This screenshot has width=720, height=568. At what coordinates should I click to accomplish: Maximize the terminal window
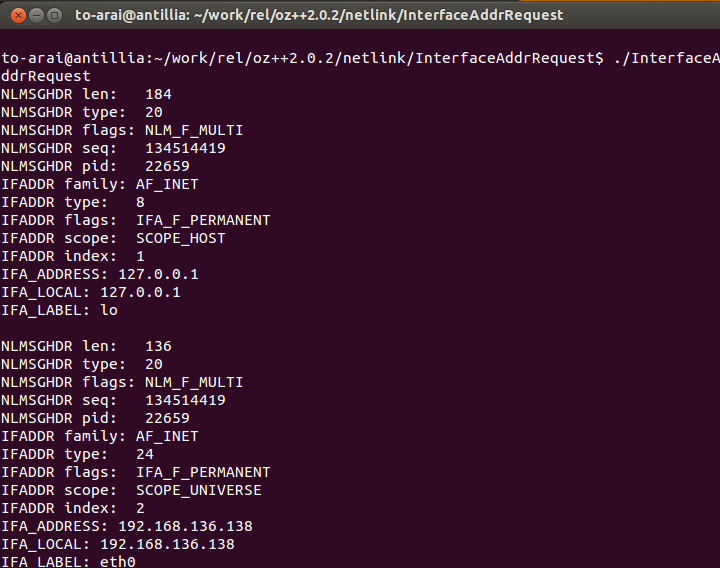point(55,16)
